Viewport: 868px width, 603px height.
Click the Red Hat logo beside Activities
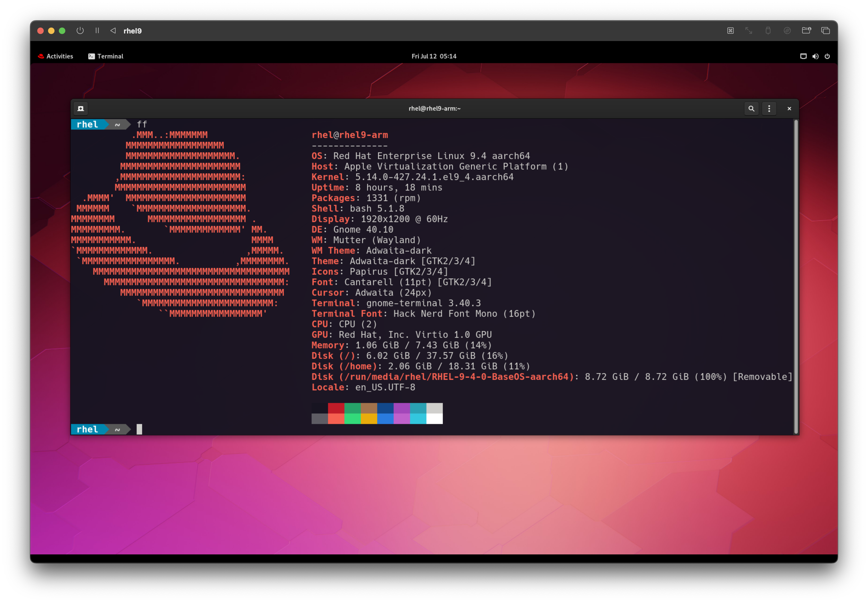41,56
